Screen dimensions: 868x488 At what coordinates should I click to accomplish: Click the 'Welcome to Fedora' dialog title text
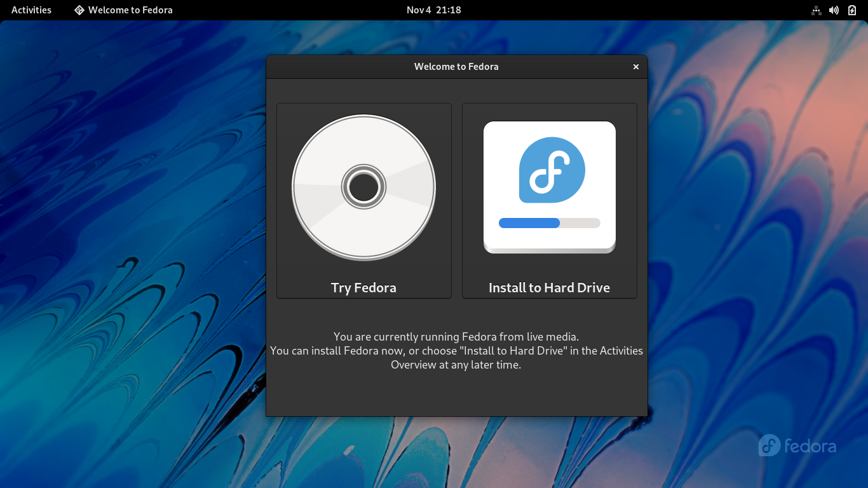[456, 67]
